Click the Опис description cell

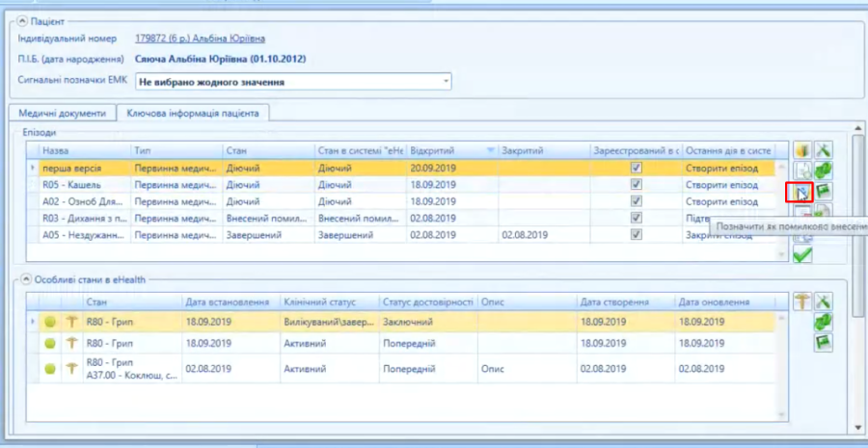527,369
